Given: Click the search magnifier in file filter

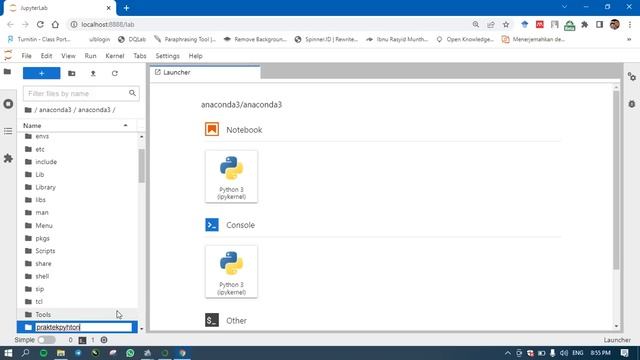Looking at the screenshot, I should (132, 93).
